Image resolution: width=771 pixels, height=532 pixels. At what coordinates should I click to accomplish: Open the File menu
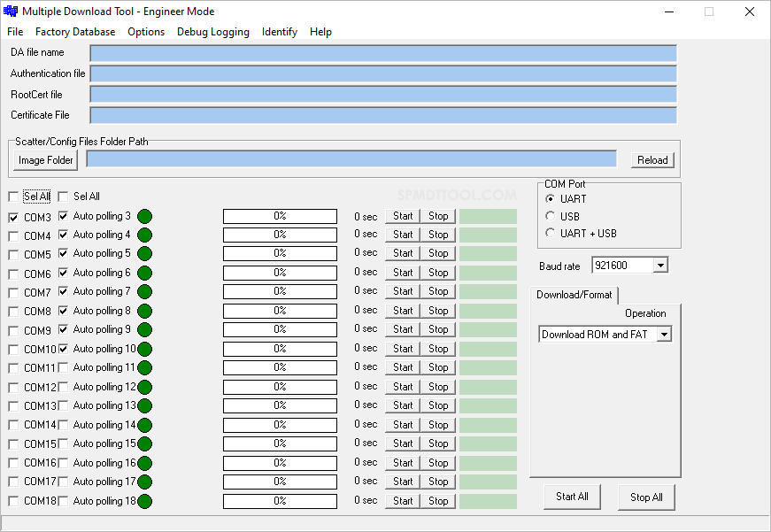[x=15, y=32]
